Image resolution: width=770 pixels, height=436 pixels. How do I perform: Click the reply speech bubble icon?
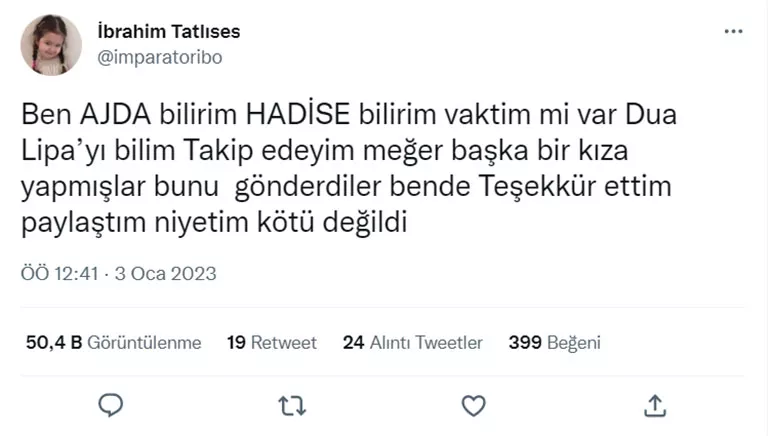click(111, 403)
